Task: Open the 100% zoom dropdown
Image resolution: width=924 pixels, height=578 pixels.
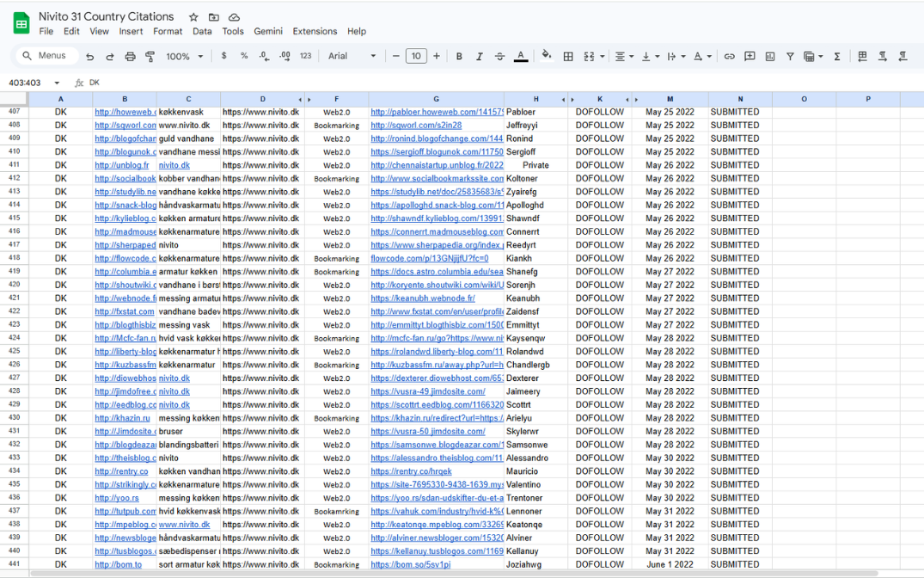Action: [x=184, y=57]
